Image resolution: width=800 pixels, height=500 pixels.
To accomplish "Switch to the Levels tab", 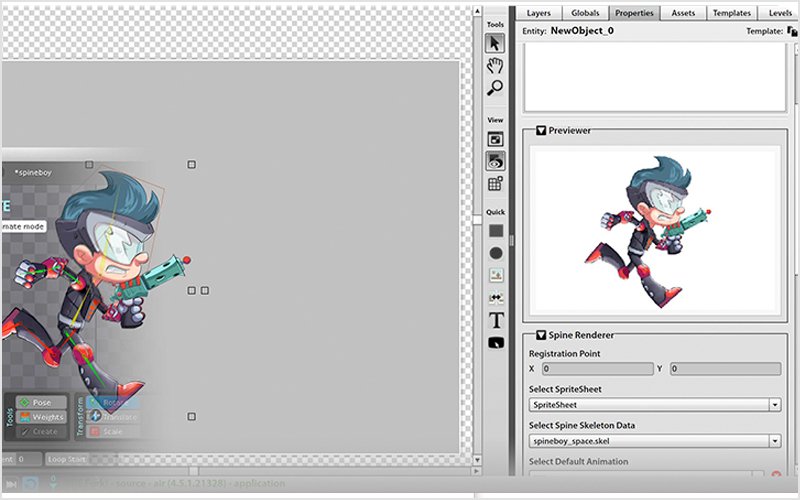I will (780, 13).
